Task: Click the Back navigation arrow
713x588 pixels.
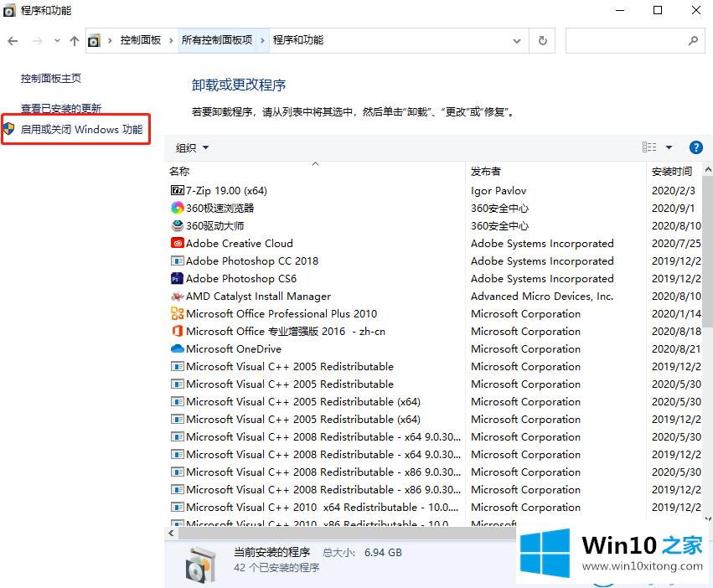Action: (x=13, y=41)
